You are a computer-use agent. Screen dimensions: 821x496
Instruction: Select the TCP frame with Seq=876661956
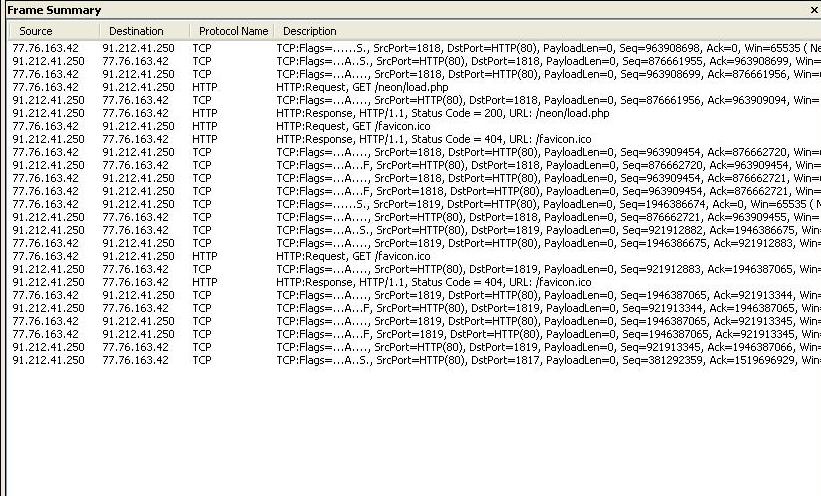tap(450, 100)
